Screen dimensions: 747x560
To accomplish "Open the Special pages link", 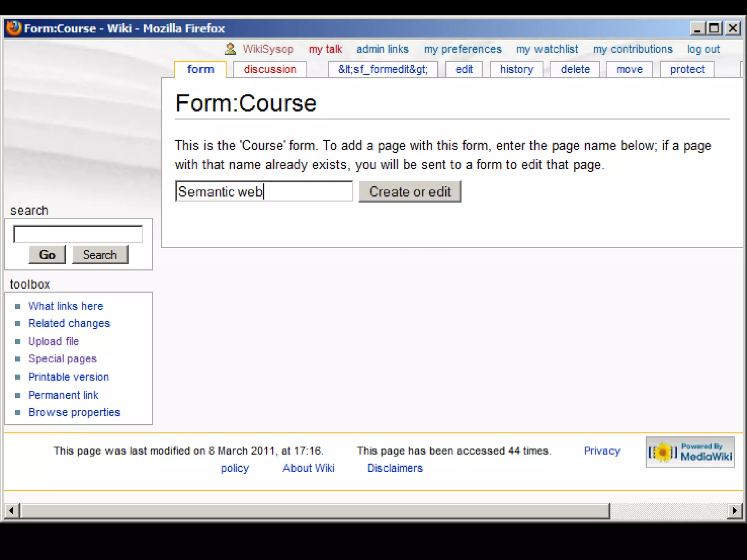I will [x=62, y=359].
